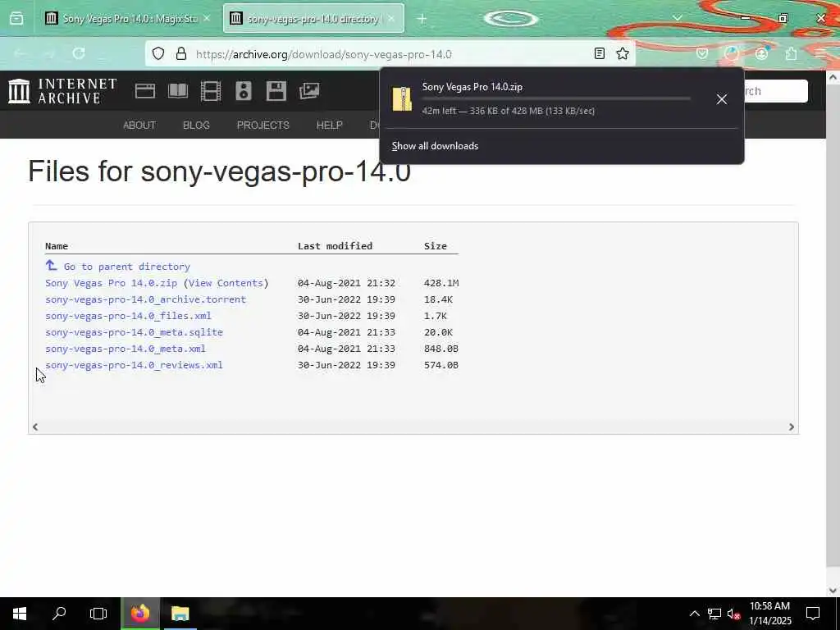Open sony-vegas-pro-14.0_meta.sqlite link
Viewport: 840px width, 630px height.
134,332
